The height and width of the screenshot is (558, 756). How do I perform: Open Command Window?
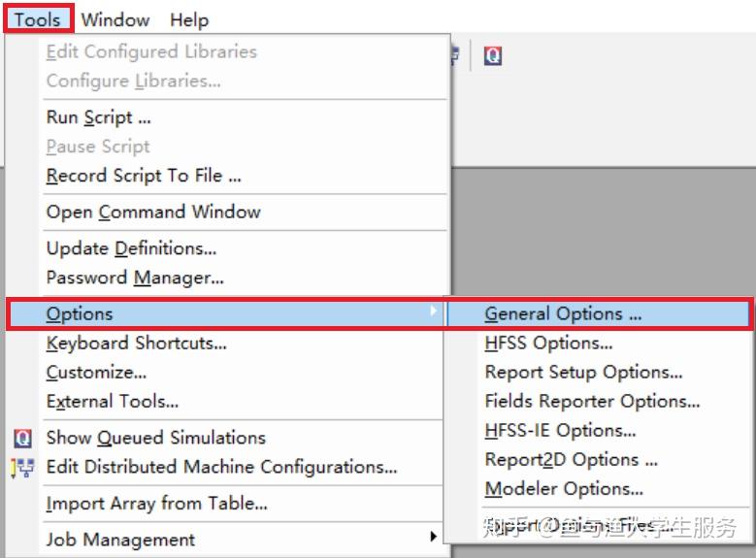[153, 212]
